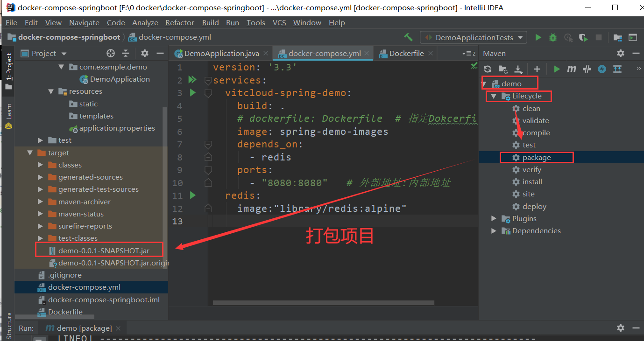Collapse all in the Project panel

tap(126, 53)
